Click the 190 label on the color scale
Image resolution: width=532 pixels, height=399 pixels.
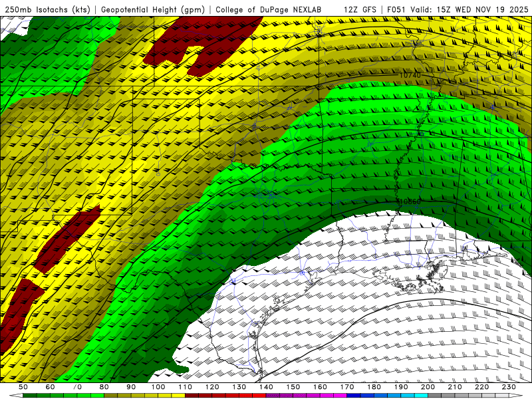(x=401, y=387)
